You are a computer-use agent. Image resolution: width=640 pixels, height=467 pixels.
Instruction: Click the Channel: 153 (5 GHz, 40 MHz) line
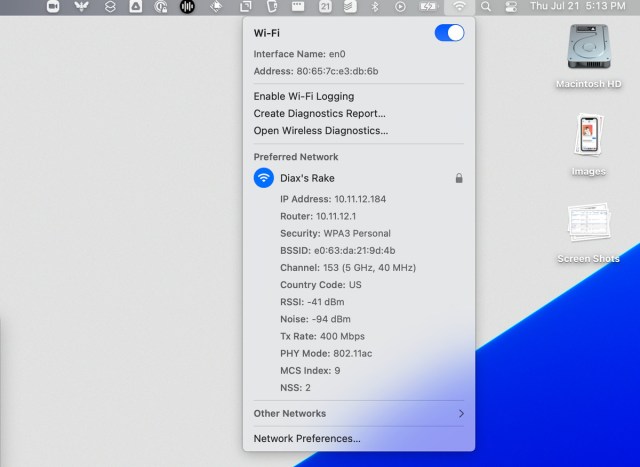click(348, 268)
